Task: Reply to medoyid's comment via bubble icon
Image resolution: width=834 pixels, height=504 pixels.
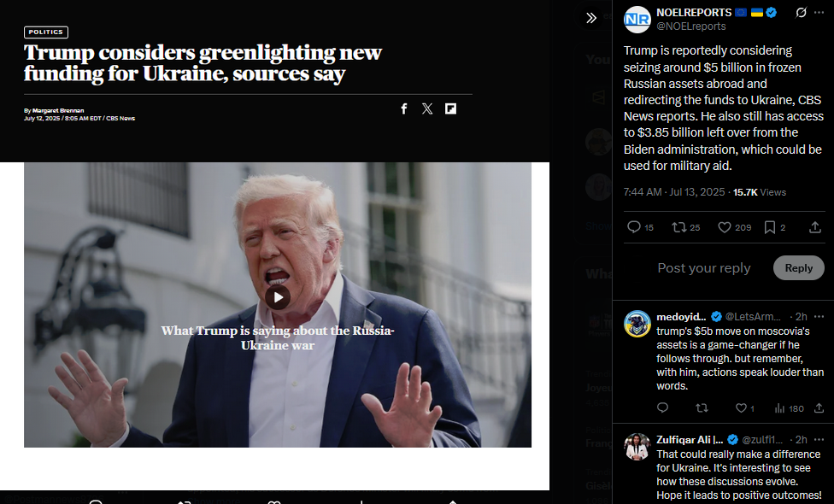Action: [x=662, y=408]
